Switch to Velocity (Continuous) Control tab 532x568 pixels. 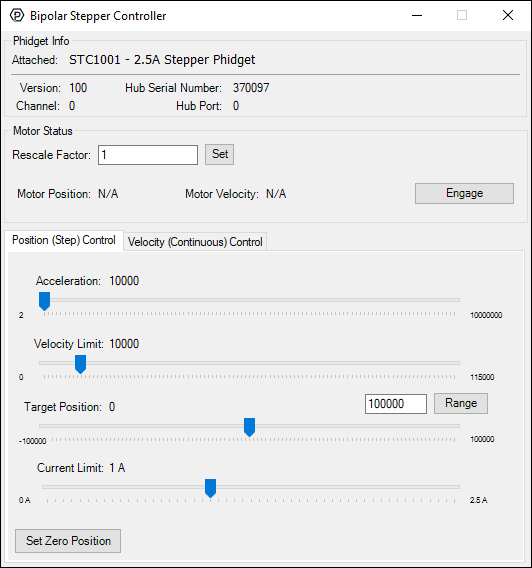(x=195, y=242)
